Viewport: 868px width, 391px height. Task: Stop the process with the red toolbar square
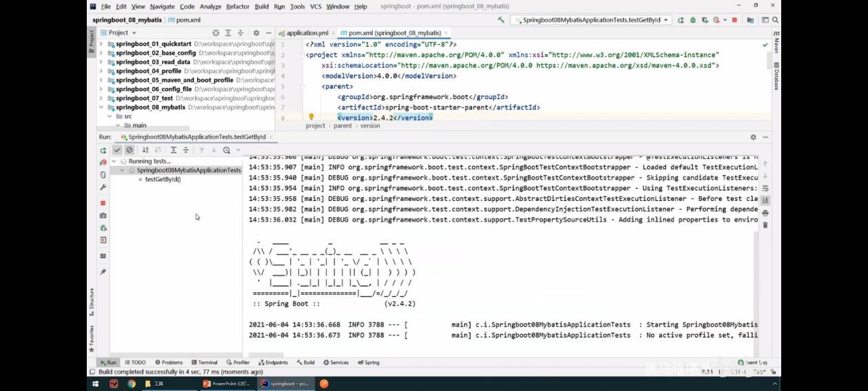(734, 20)
